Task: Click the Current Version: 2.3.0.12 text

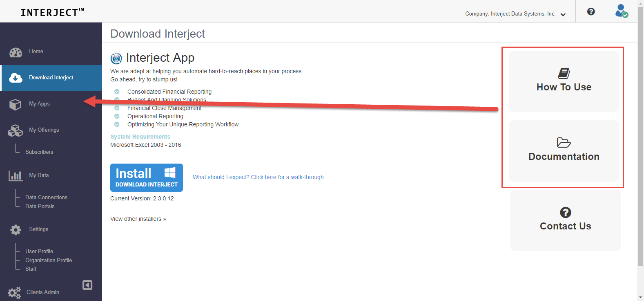Action: (x=142, y=198)
